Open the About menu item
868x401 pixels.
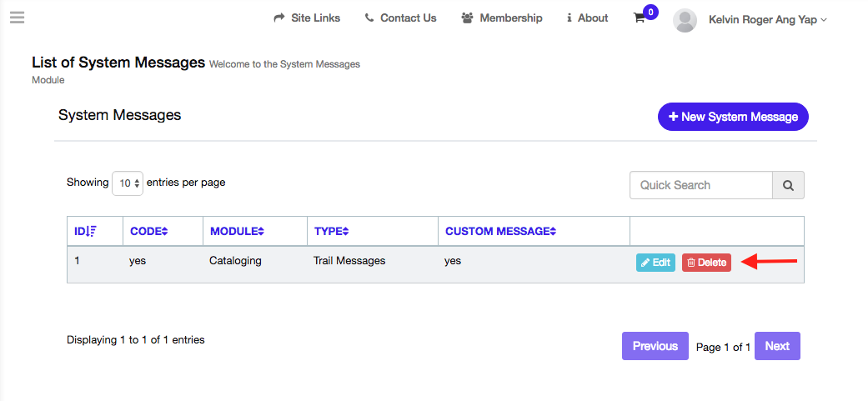[x=587, y=18]
